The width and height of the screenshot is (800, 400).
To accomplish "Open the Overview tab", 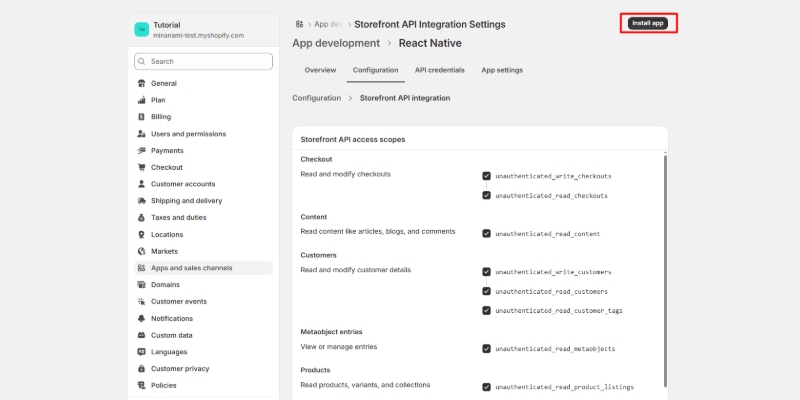I will 320,70.
